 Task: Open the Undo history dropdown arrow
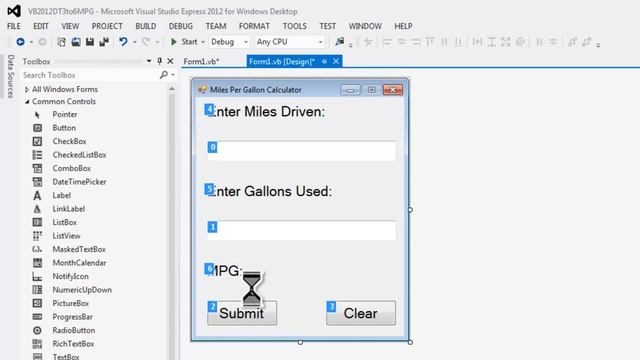(134, 42)
